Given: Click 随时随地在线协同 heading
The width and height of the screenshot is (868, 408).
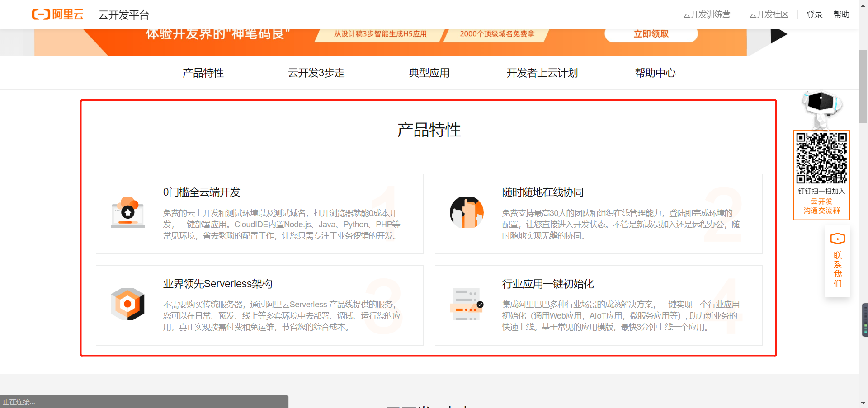Looking at the screenshot, I should [x=543, y=192].
